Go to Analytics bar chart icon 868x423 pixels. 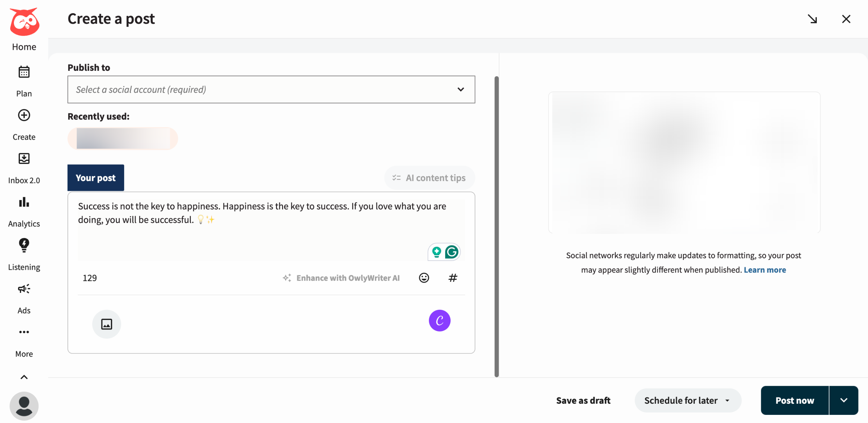click(24, 202)
